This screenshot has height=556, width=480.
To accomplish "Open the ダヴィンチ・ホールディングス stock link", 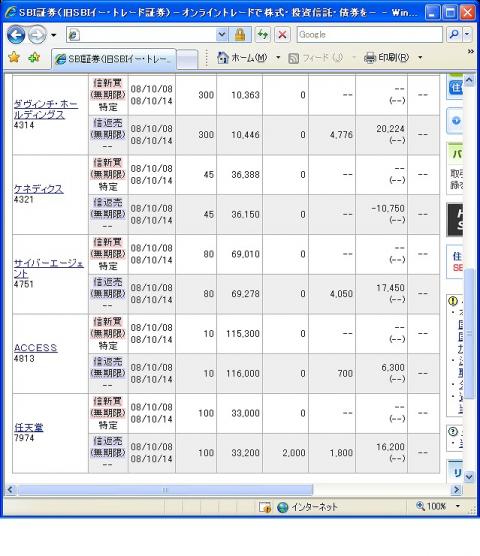I will pyautogui.click(x=45, y=110).
